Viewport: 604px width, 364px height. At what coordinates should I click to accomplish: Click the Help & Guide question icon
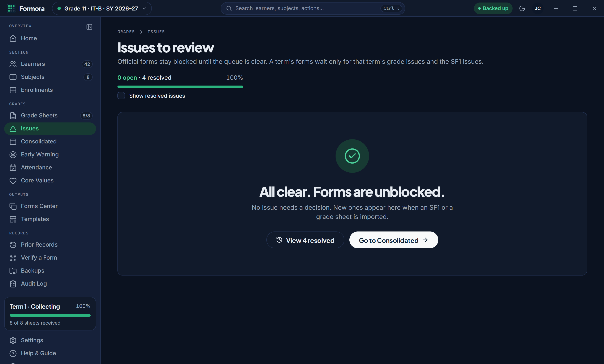coord(13,353)
